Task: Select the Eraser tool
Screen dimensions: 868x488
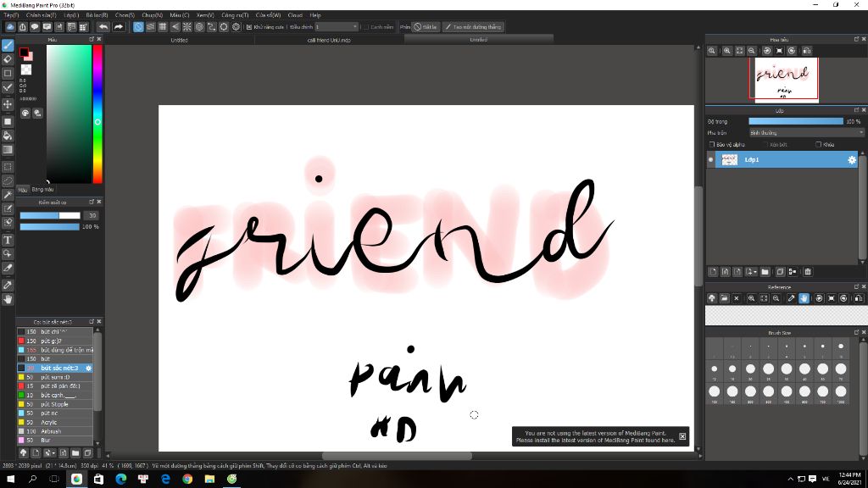Action: coord(8,59)
